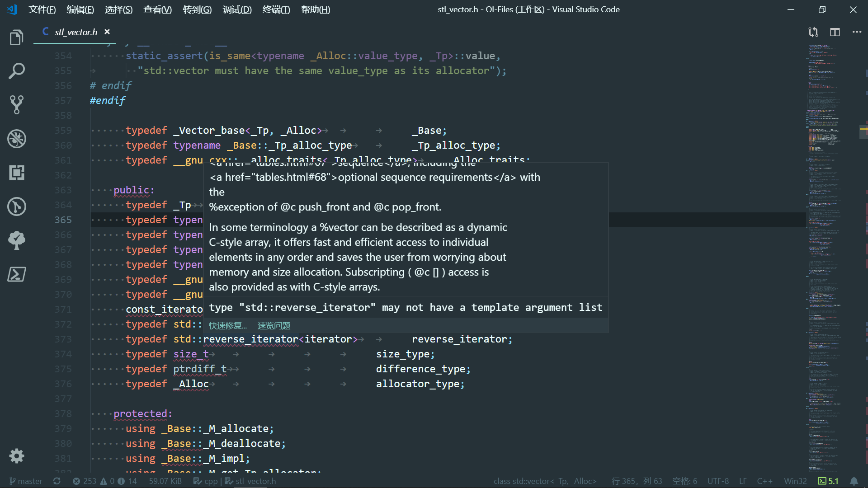Screen dimensions: 868x488
Task: Open the Search panel
Action: pos(16,71)
